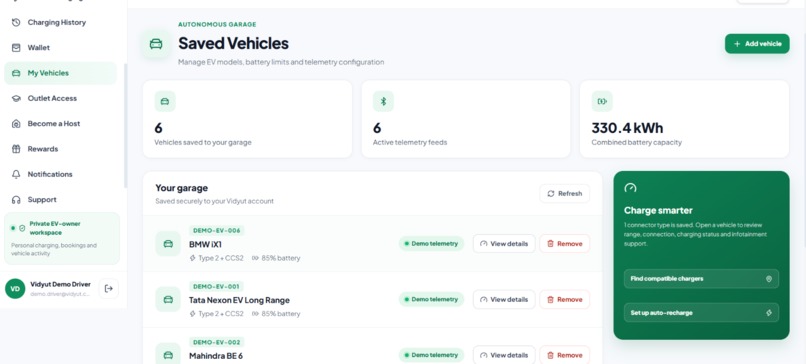Open Support in the sidebar
806x364 pixels.
pos(61,199)
